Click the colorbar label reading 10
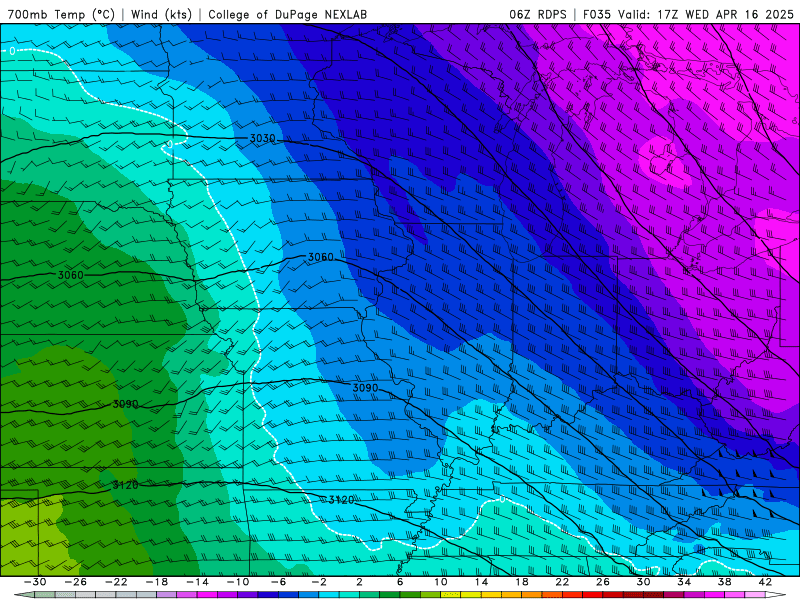 (x=441, y=582)
